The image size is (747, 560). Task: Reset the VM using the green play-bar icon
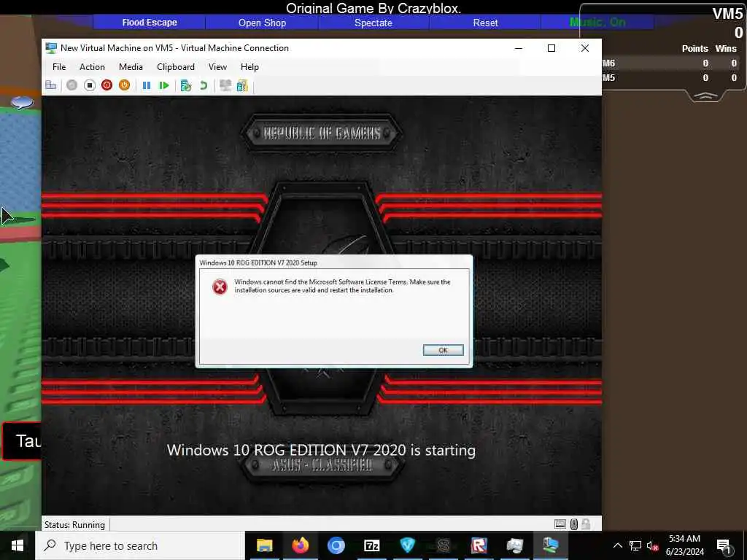pos(164,85)
